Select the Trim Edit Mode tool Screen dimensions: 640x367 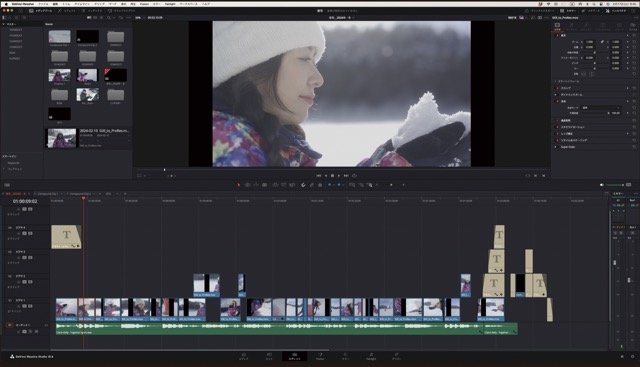pos(247,185)
